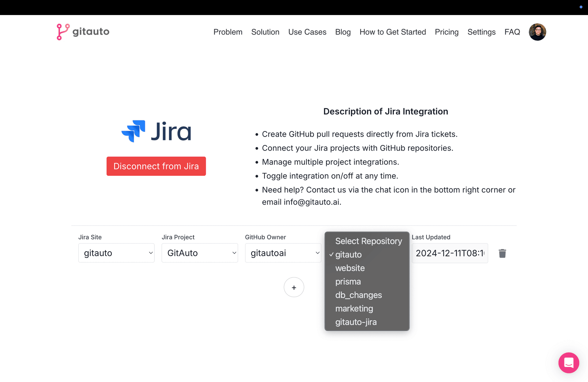Open How to Get Started
Image resolution: width=588 pixels, height=382 pixels.
pyautogui.click(x=393, y=32)
